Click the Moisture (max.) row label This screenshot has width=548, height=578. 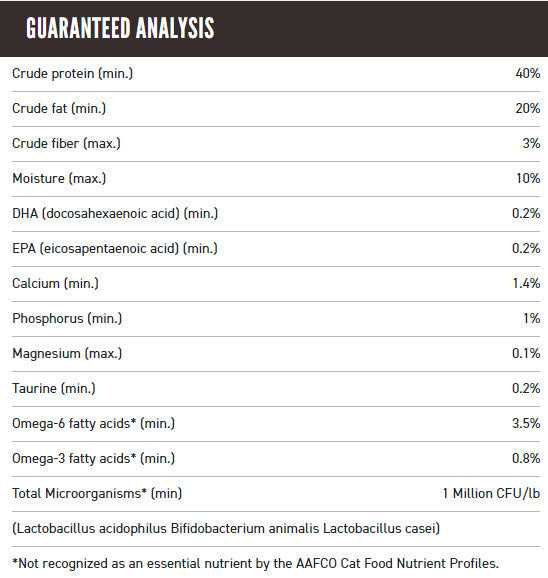point(59,179)
